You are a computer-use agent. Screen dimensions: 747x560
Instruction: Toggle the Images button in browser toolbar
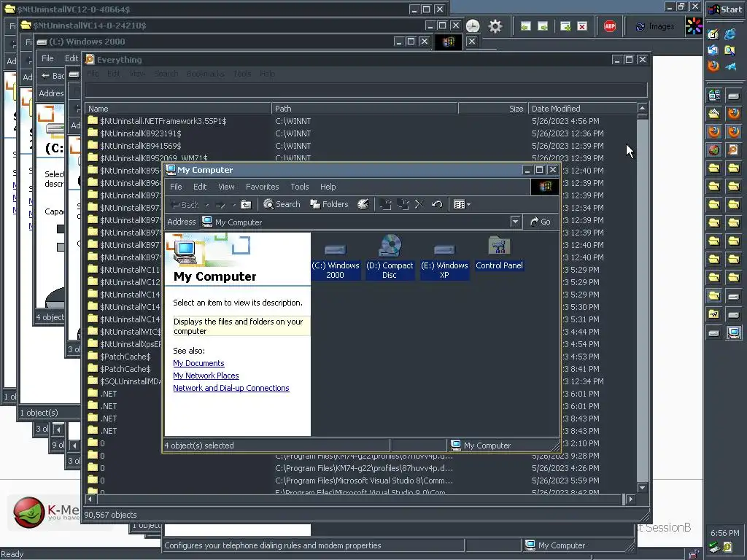click(655, 27)
